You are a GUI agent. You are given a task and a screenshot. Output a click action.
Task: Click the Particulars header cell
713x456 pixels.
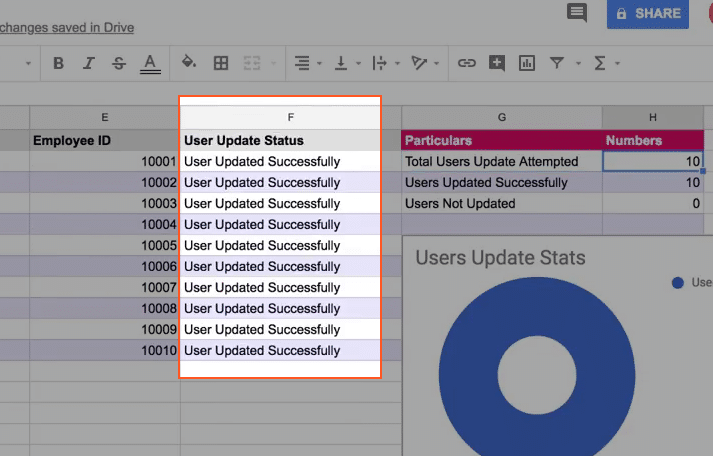(502, 140)
